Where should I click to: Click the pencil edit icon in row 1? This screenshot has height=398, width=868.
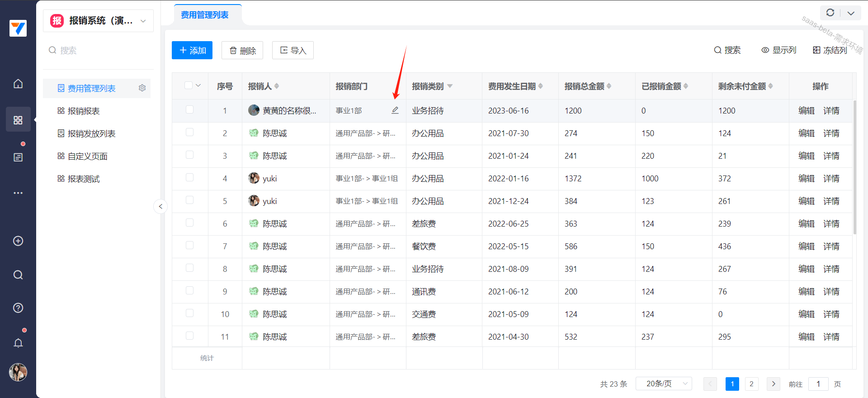click(395, 110)
